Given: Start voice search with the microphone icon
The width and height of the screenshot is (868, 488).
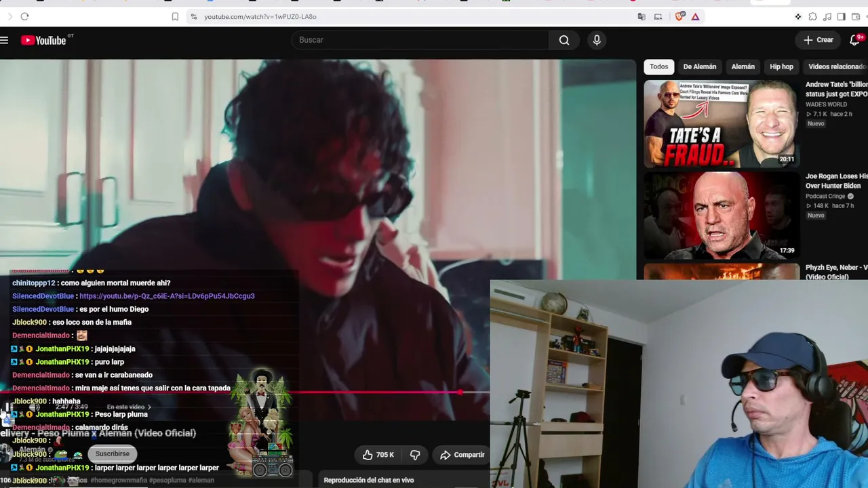Looking at the screenshot, I should (x=597, y=40).
